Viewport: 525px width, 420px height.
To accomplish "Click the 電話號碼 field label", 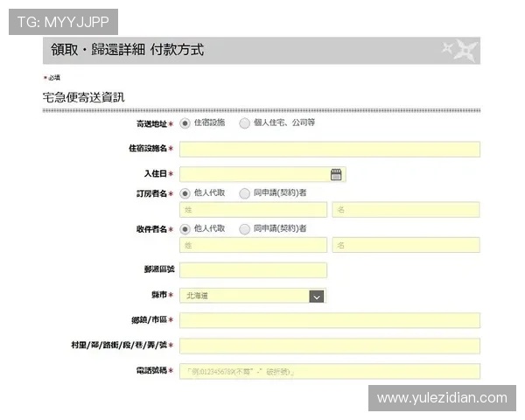I will [x=151, y=370].
